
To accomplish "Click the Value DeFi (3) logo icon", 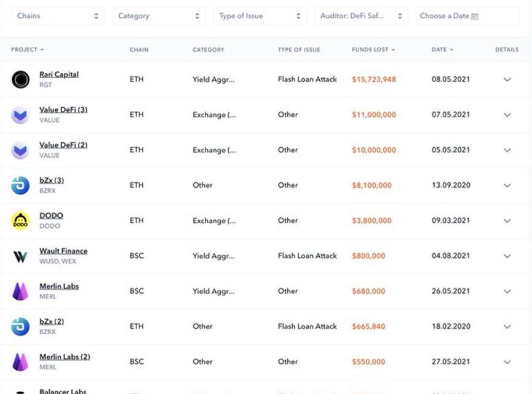I will (x=20, y=115).
